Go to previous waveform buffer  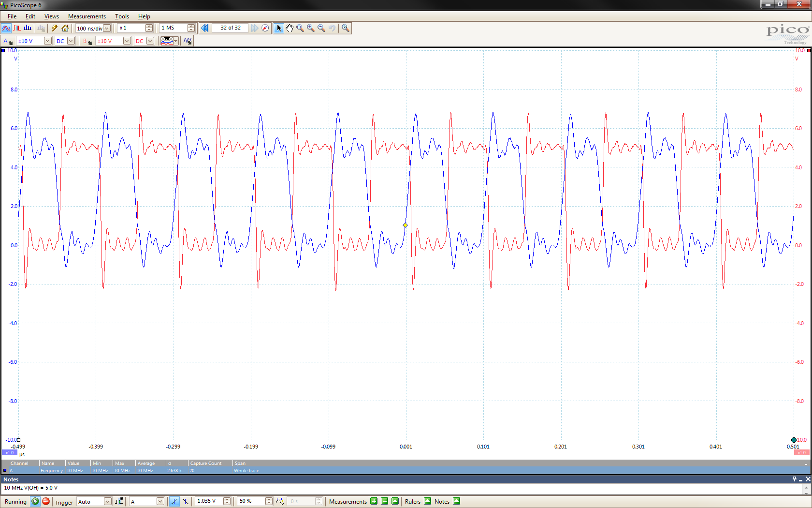coord(205,28)
